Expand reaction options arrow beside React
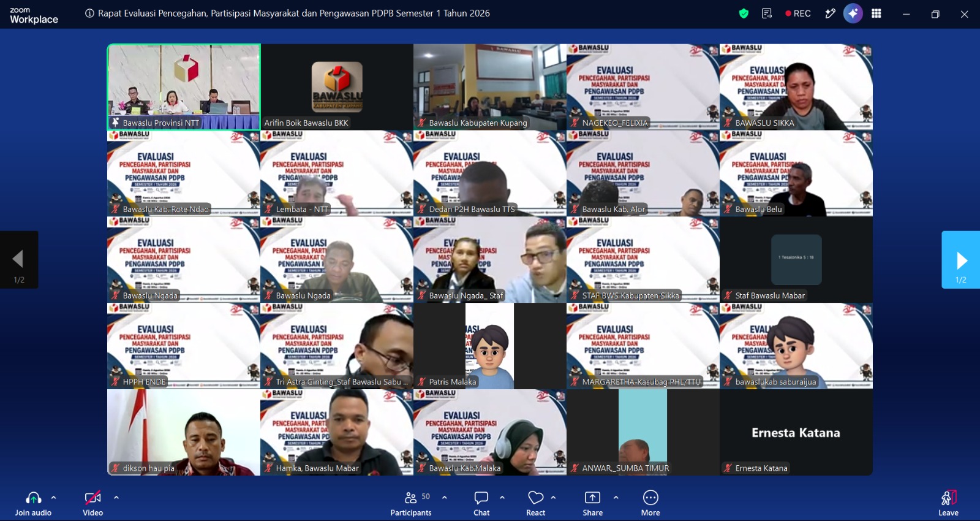This screenshot has height=521, width=980. [553, 498]
